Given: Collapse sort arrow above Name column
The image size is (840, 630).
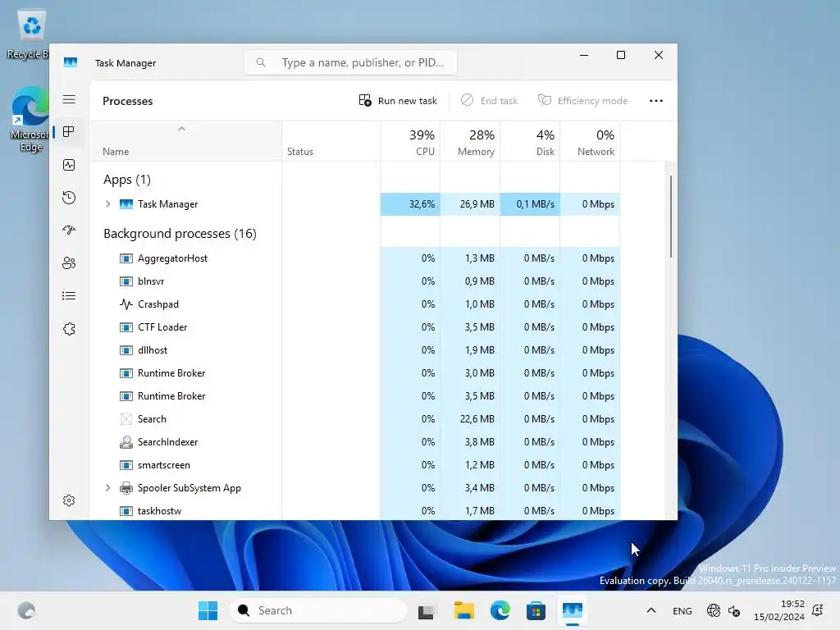Looking at the screenshot, I should pos(181,129).
